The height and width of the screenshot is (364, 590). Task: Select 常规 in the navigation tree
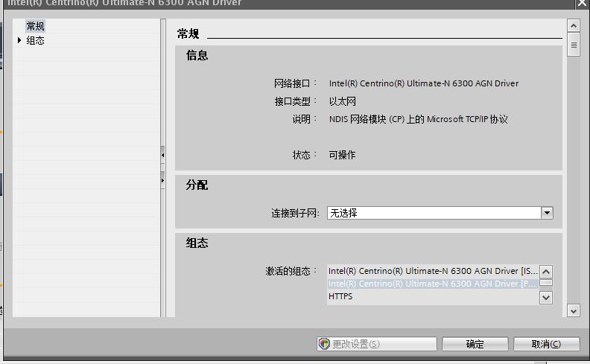(35, 27)
